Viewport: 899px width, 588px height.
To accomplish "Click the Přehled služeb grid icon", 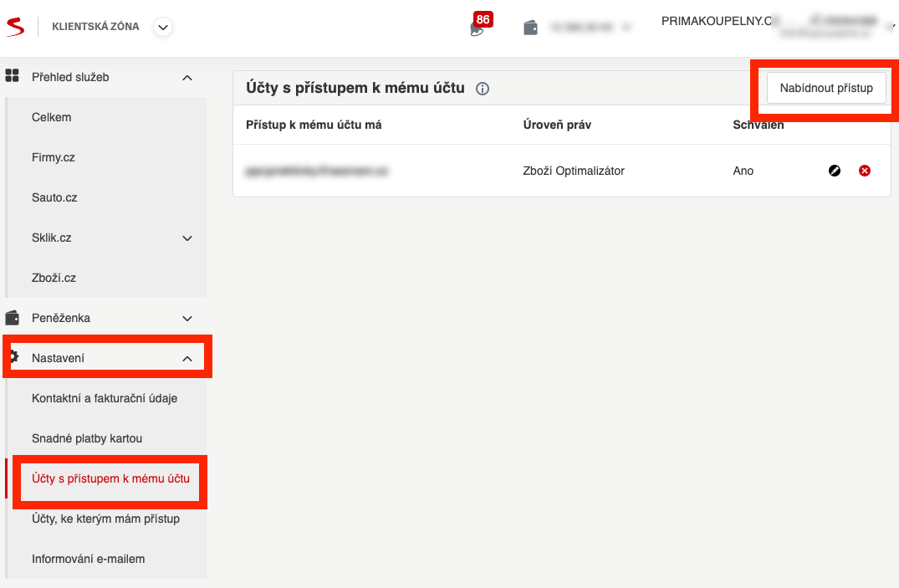I will 12,76.
